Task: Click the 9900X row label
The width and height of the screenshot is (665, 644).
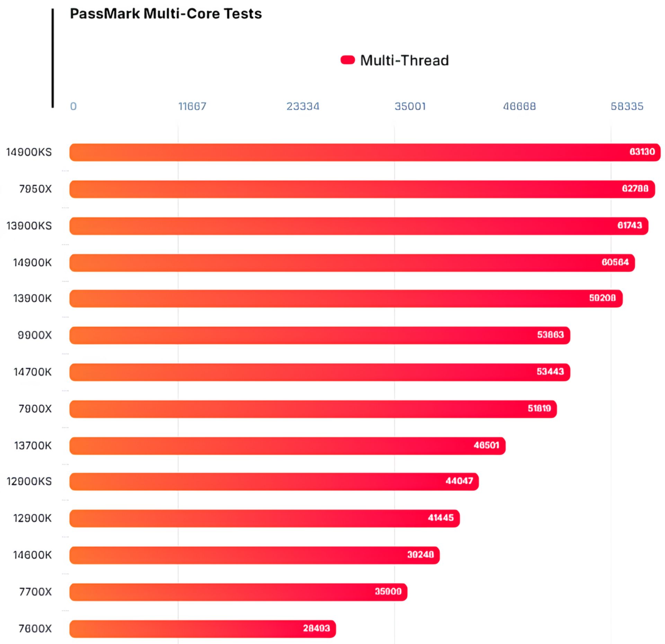Action: (35, 335)
